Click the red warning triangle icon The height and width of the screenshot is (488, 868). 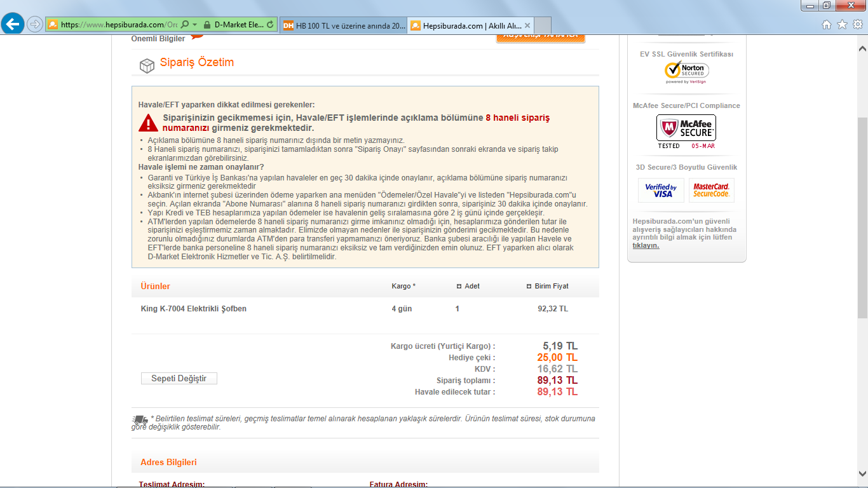[x=149, y=123]
